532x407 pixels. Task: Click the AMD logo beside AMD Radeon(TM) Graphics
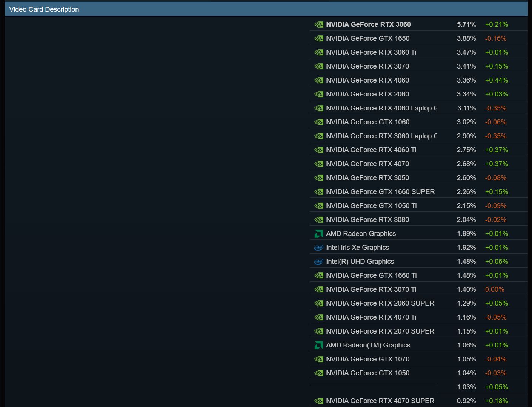tap(319, 345)
